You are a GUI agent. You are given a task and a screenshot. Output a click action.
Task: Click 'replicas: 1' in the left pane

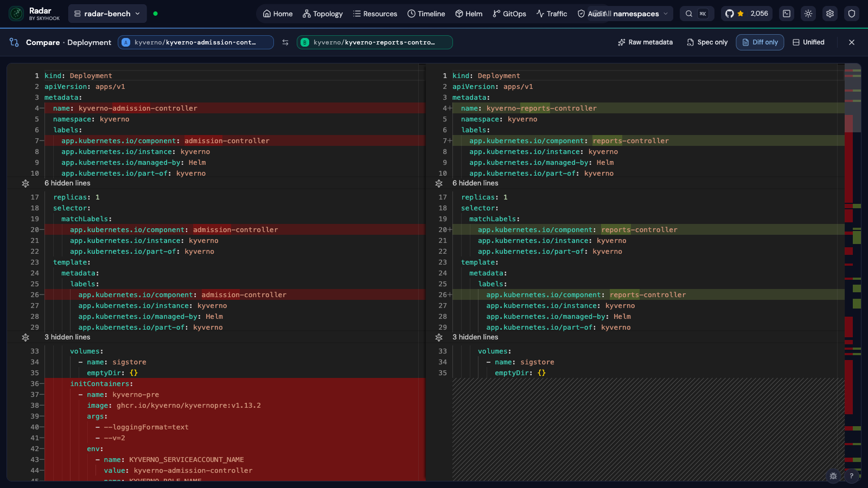tap(76, 197)
